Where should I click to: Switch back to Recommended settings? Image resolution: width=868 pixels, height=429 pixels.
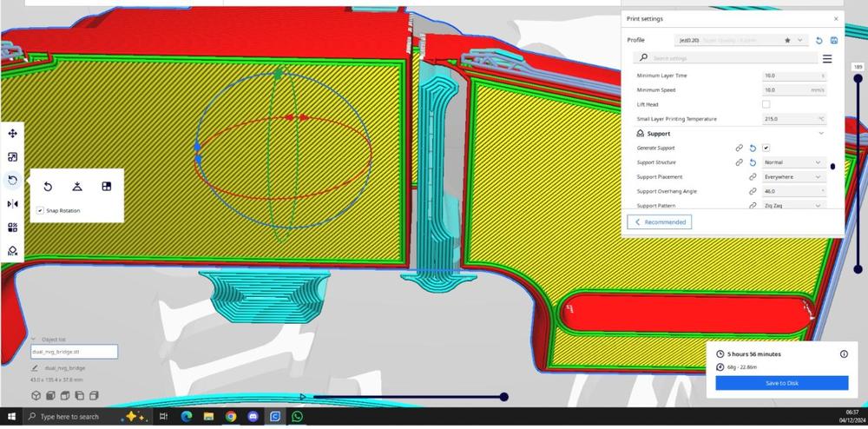(660, 222)
